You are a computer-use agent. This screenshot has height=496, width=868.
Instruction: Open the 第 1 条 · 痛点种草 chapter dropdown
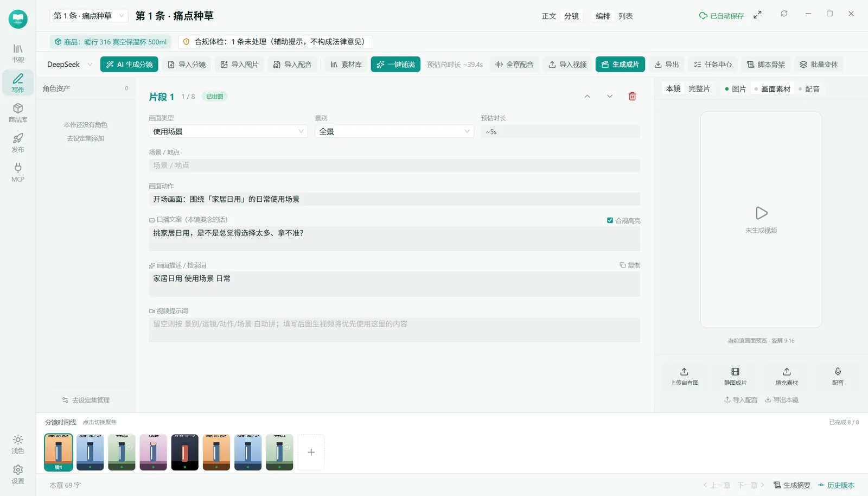pyautogui.click(x=88, y=16)
